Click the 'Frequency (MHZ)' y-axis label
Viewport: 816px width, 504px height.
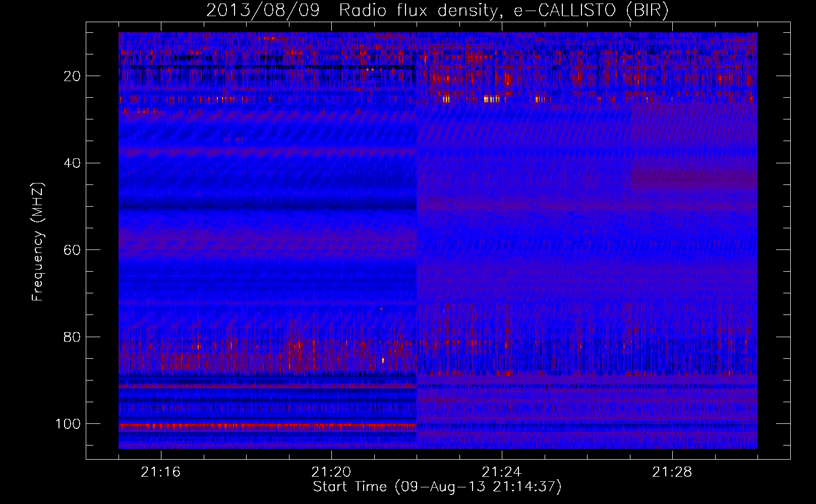coord(38,242)
